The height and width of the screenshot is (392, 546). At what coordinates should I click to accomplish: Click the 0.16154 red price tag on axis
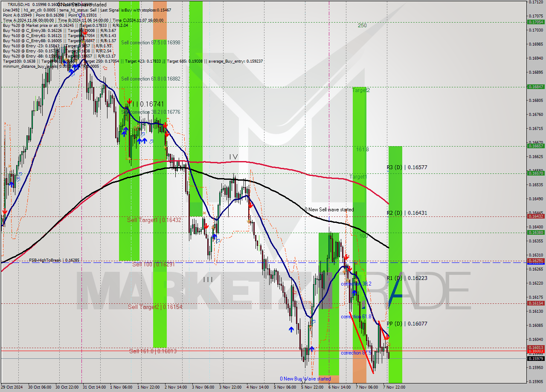[x=536, y=303]
